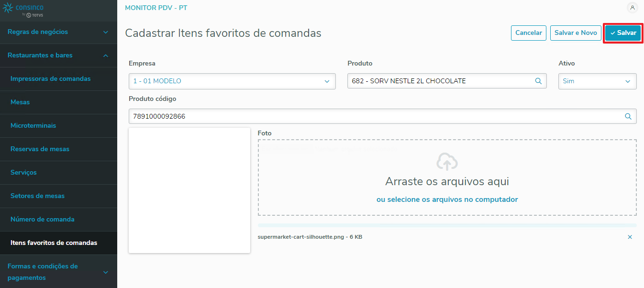
Task: Click the Cancelar button
Action: [528, 33]
